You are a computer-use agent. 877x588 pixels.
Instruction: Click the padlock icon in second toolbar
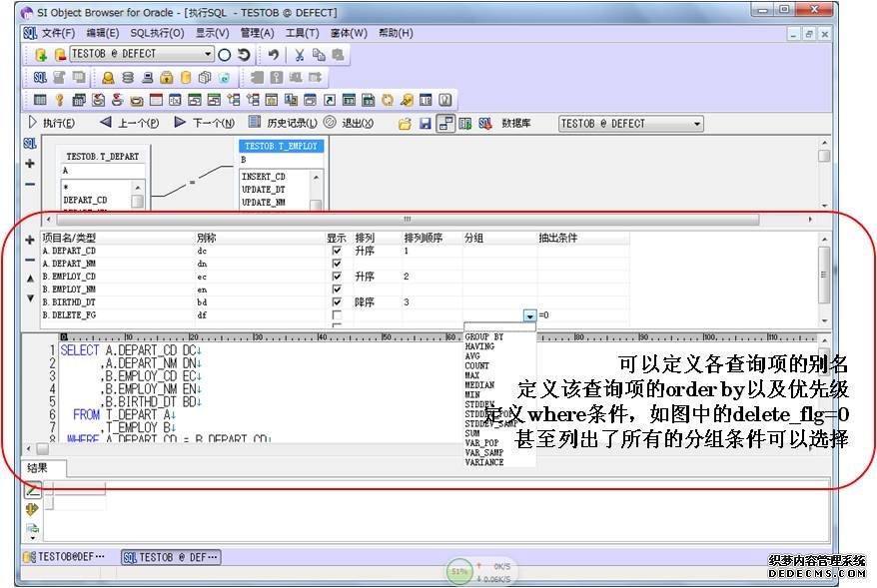tap(166, 78)
